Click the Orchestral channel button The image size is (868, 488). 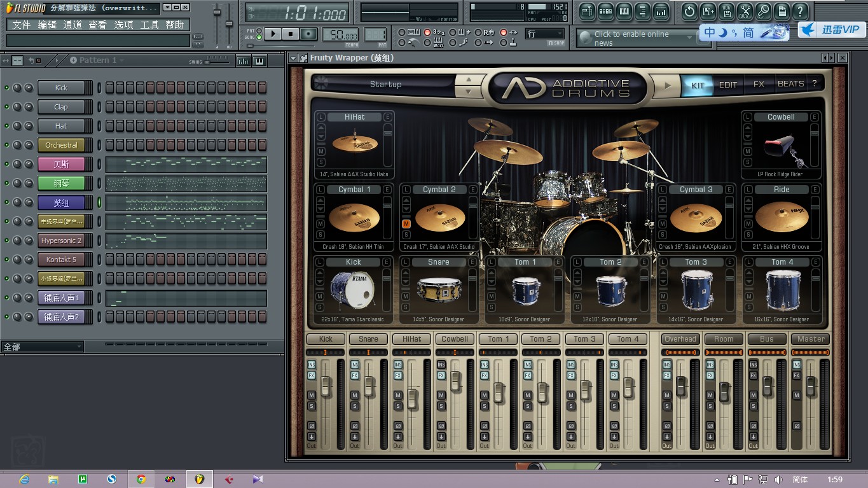[x=61, y=145]
